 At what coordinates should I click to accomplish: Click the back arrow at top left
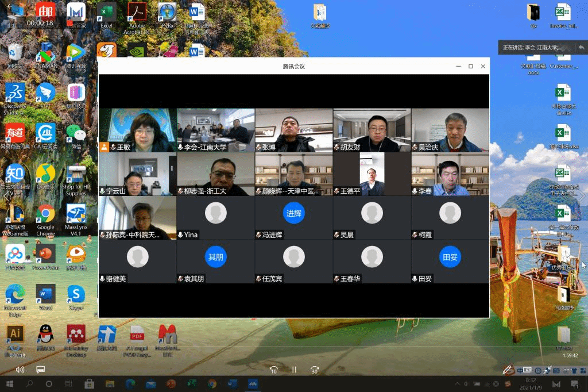(x=9, y=7)
